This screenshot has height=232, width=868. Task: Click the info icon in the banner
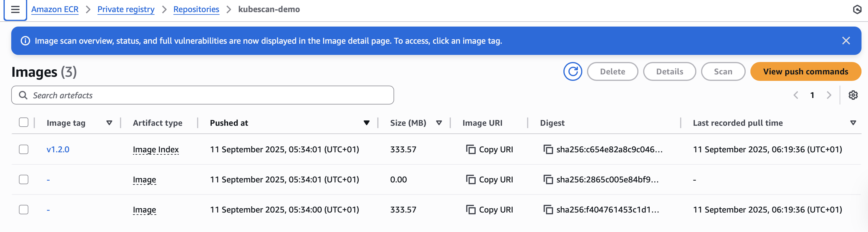coord(25,41)
